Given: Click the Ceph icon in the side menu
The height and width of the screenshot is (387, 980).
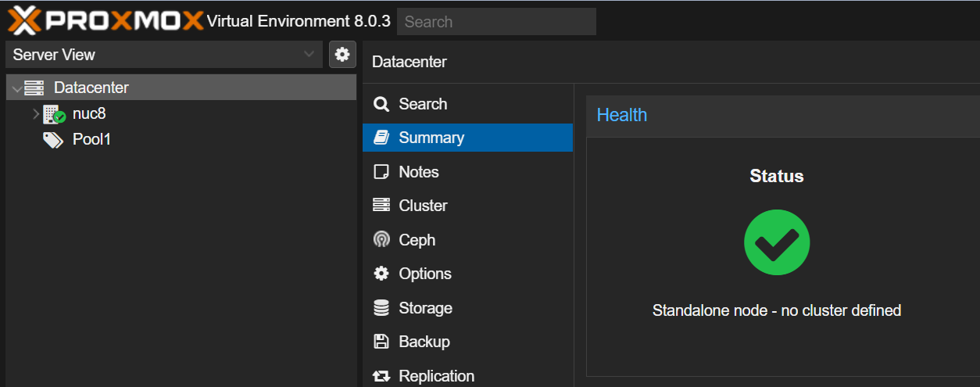Looking at the screenshot, I should click(381, 240).
